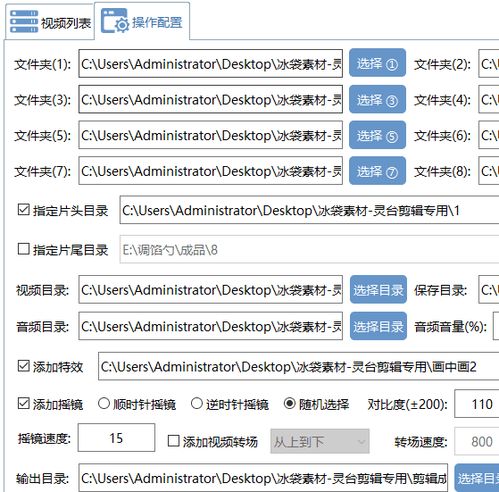Screen dimensions: 499x492
Task: Click the 保存目录 path field
Action: pyautogui.click(x=489, y=290)
